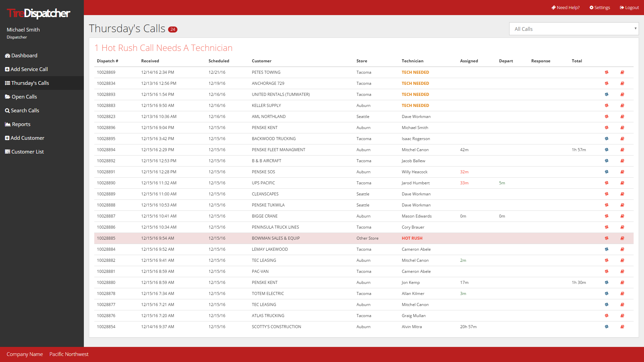Open the book icon for UNITED RENTALS (TUMWATER)

coord(622,95)
